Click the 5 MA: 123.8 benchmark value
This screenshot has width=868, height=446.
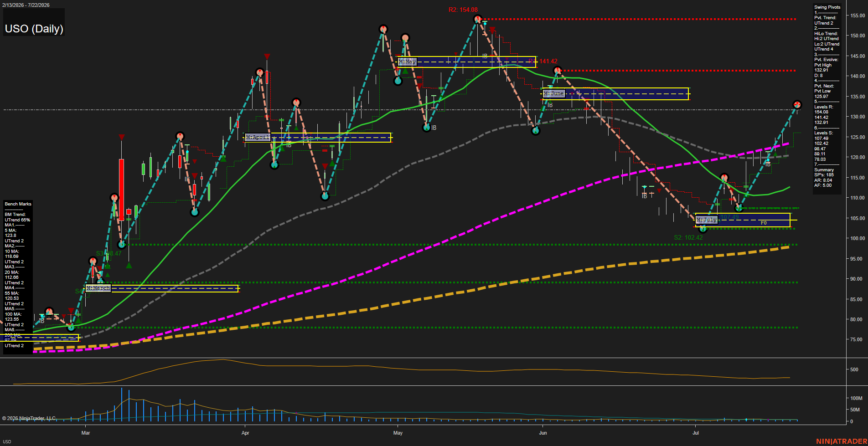point(11,233)
